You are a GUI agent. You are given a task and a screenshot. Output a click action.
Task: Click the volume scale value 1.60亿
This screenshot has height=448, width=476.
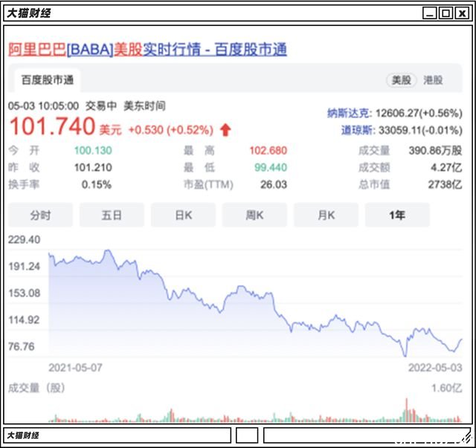[447, 388]
